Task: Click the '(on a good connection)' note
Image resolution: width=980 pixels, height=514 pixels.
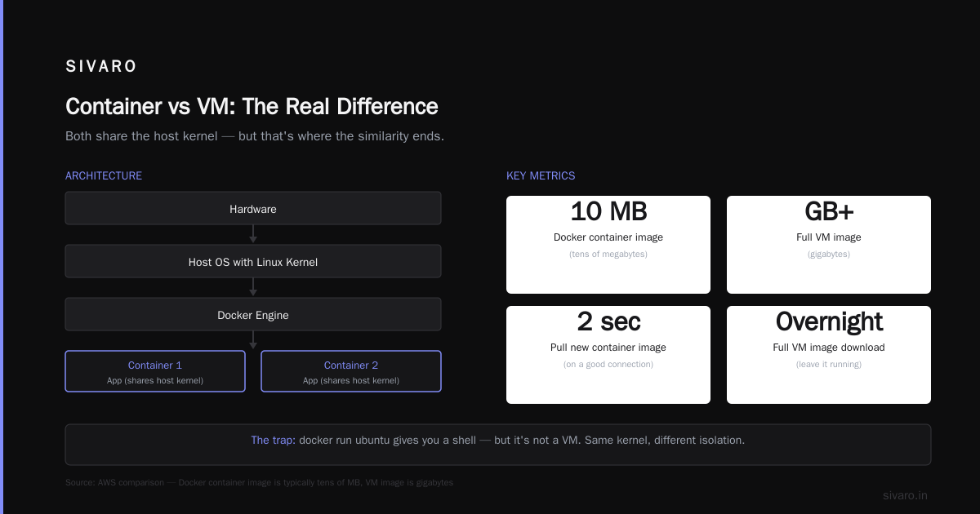Action: pyautogui.click(x=608, y=365)
